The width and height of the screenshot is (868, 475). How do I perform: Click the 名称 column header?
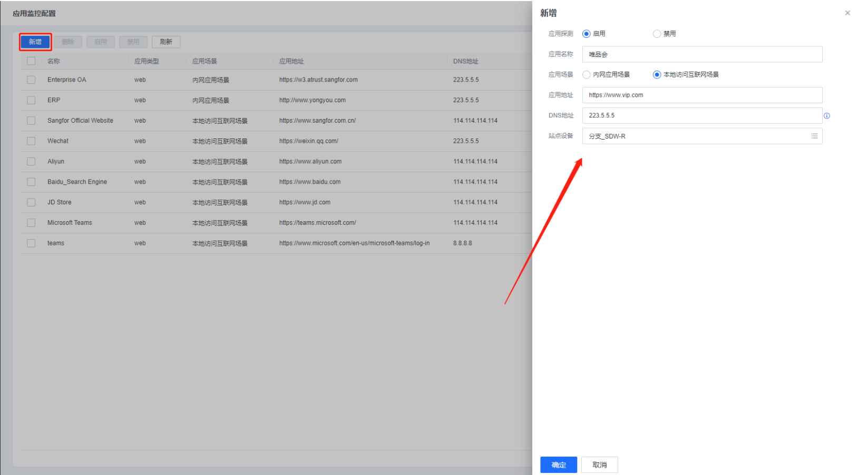click(x=54, y=61)
